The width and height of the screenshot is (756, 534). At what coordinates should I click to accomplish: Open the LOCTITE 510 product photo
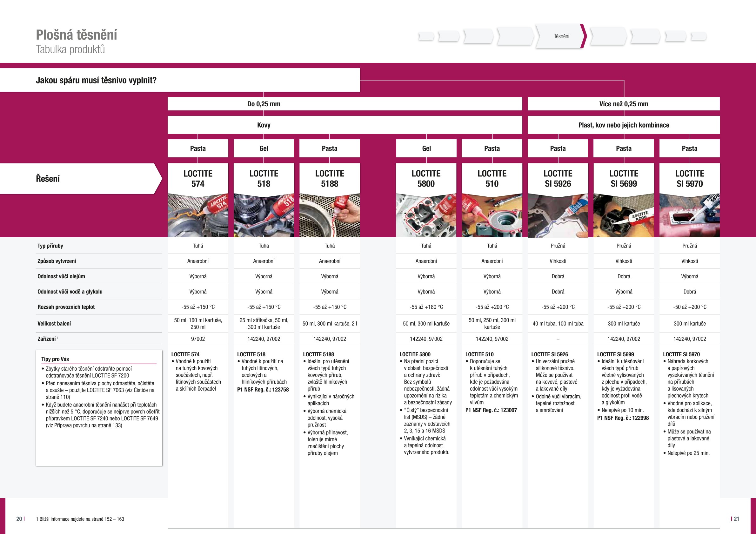click(x=492, y=215)
